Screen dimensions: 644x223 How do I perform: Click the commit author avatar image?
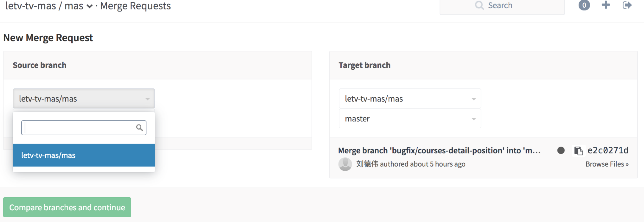click(x=345, y=164)
